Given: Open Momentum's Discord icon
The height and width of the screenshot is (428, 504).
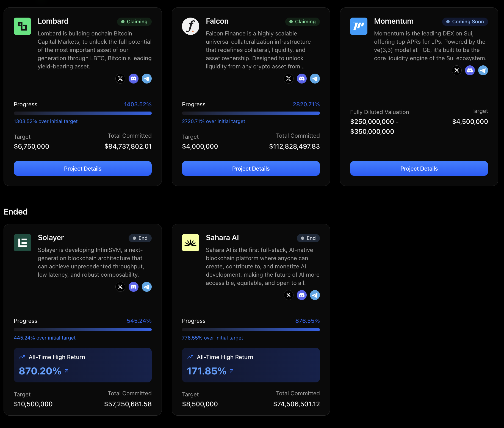Looking at the screenshot, I should [x=470, y=70].
